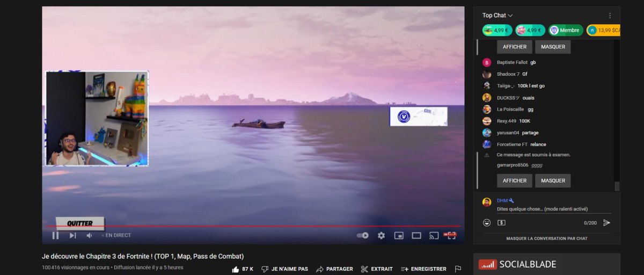This screenshot has width=644, height=275.
Task: Open the 13,99 $CA Super Chat chip
Action: coord(603,31)
